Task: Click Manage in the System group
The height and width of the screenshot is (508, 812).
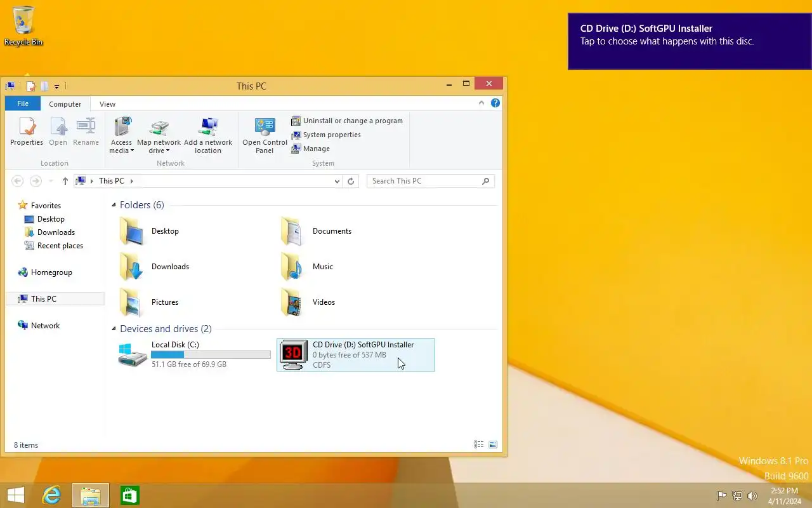Action: coord(311,149)
